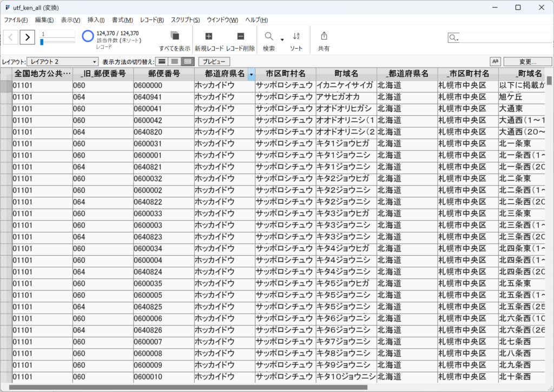This screenshot has height=392, width=554.
Task: Add a new record with the plus icon
Action: click(x=209, y=36)
